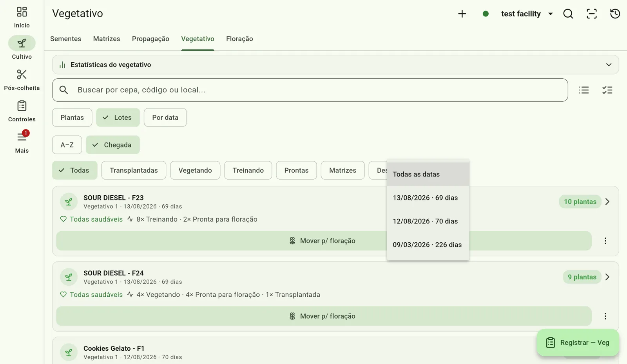Choose Todas as datas option
Screen dimensions: 627x364
tap(428, 174)
